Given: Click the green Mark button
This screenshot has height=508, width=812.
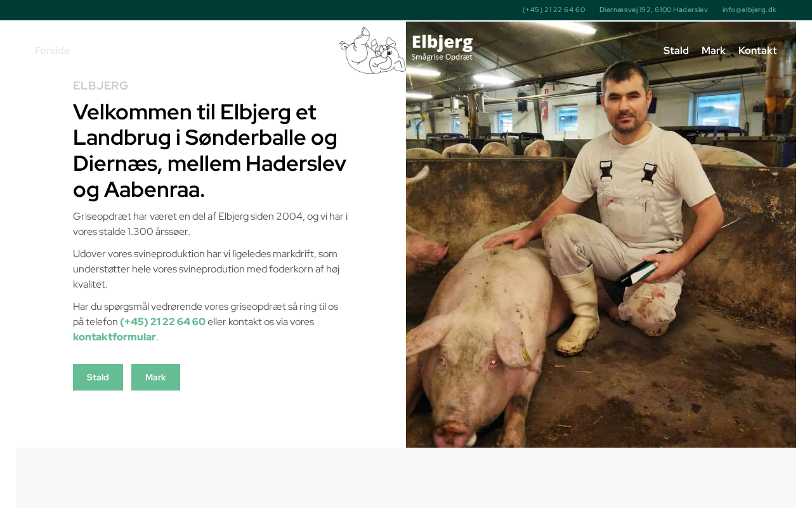Looking at the screenshot, I should point(155,377).
